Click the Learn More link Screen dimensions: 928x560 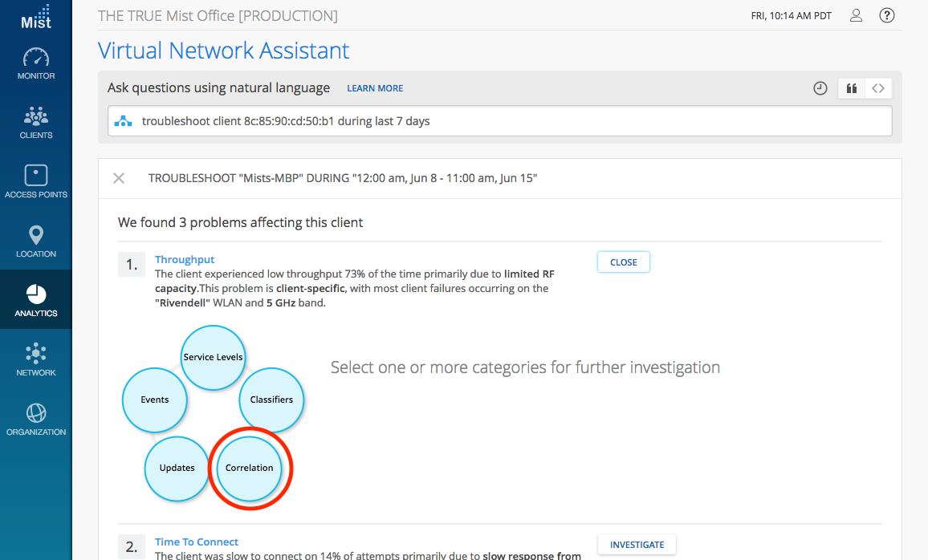(375, 88)
